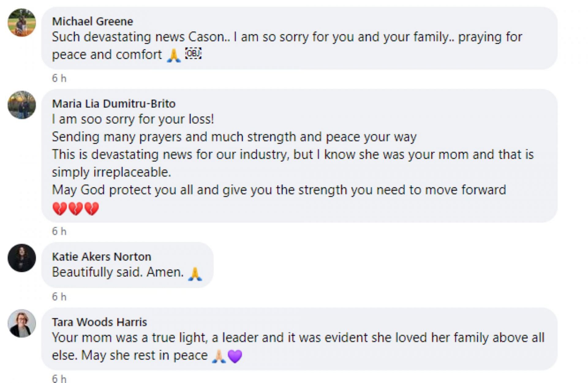Click the timestamp below Maria Lia Dumitru-Brito's comment
The width and height of the screenshot is (588, 383).
tap(59, 231)
